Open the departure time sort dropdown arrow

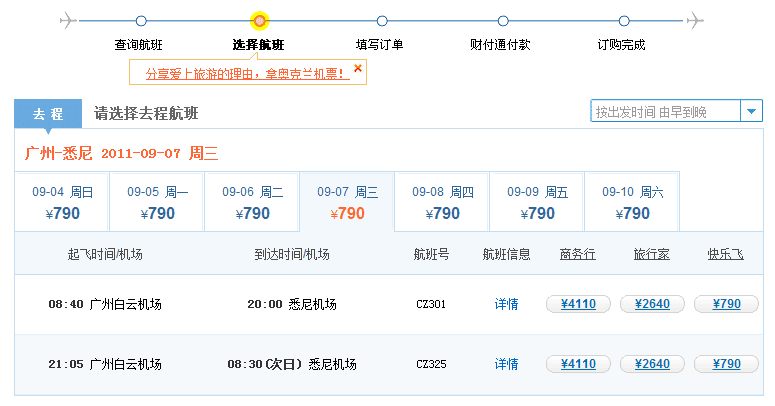point(751,112)
